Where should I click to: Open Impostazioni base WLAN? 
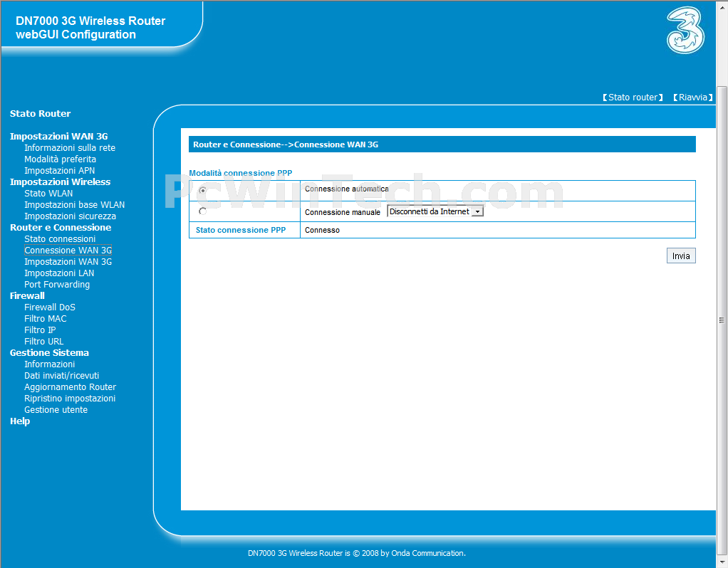[x=74, y=205]
